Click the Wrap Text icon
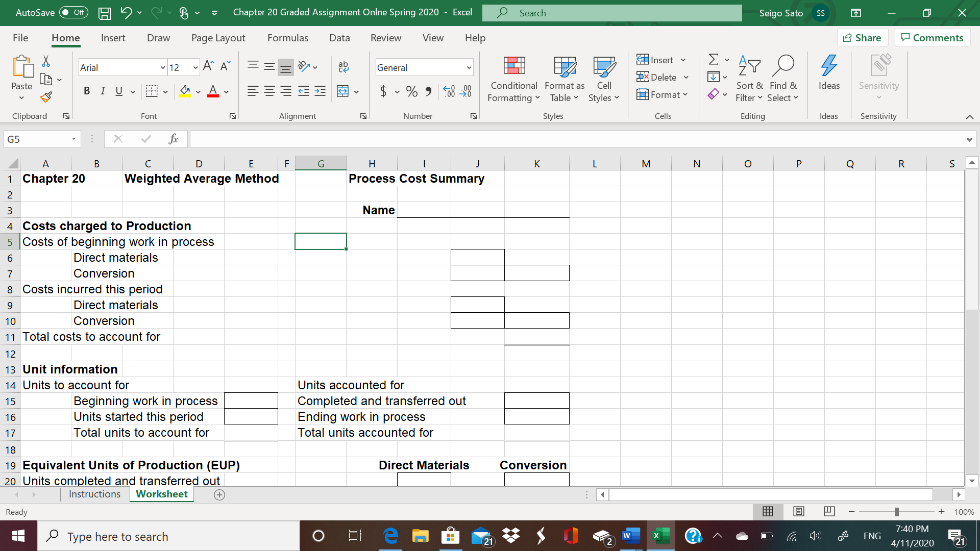 click(x=344, y=67)
